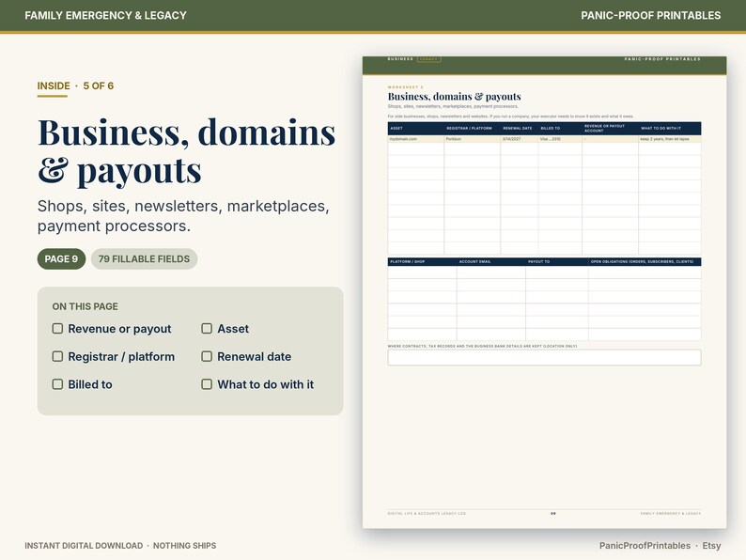Click 'PANIC-PROOF PRINTABLES' in the top banner
The image size is (746, 560).
(x=650, y=15)
